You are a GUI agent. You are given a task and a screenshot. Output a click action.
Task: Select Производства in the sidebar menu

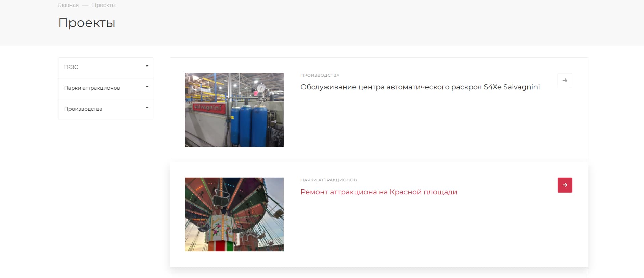pos(83,109)
